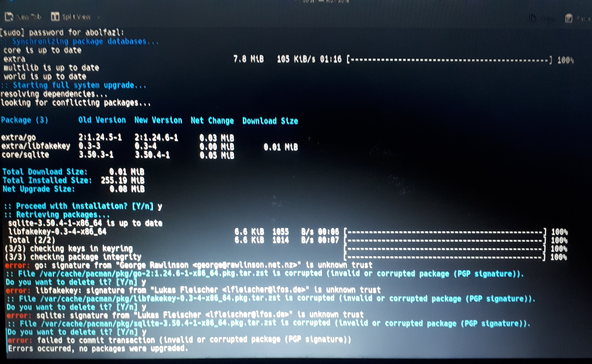Click the Copy text label in toolbar

(x=547, y=19)
